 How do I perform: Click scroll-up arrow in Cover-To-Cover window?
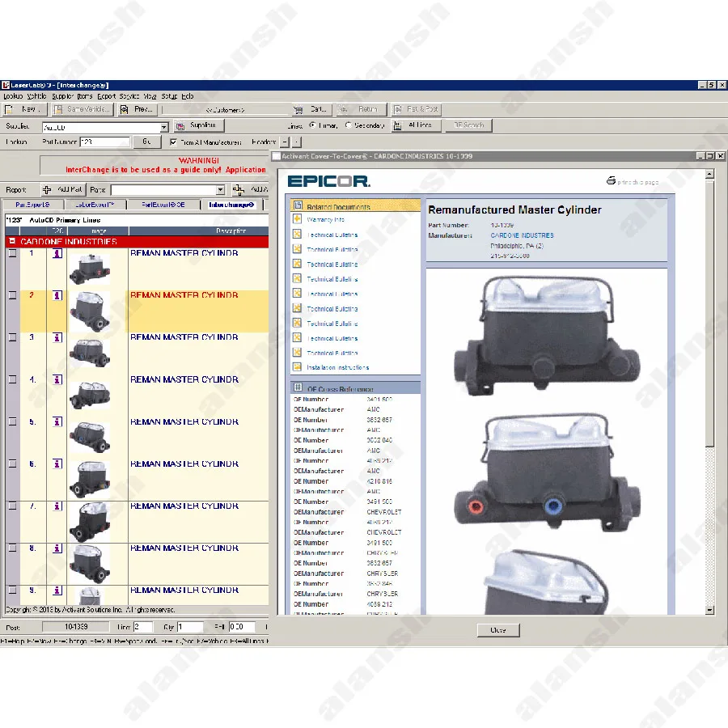709,174
